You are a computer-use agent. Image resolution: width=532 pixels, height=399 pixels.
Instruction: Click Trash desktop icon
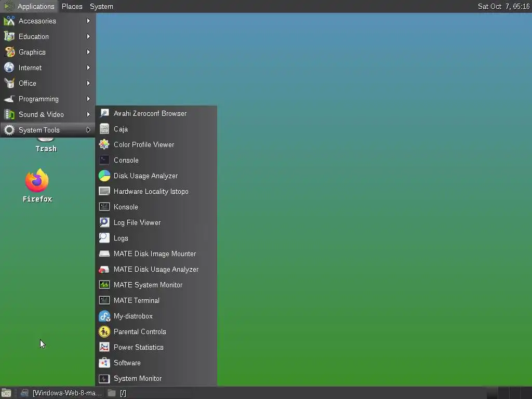pyautogui.click(x=46, y=145)
